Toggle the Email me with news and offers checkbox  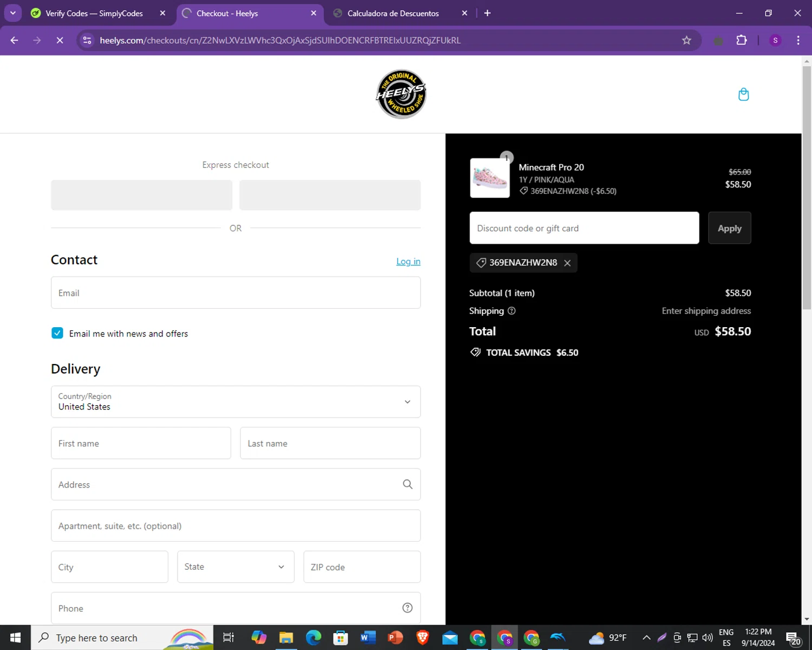point(57,333)
